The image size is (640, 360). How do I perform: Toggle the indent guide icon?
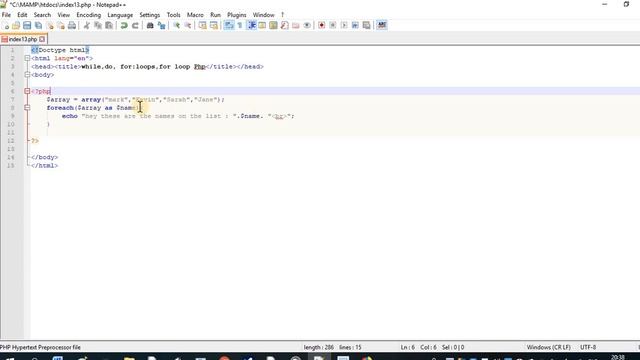251,25
